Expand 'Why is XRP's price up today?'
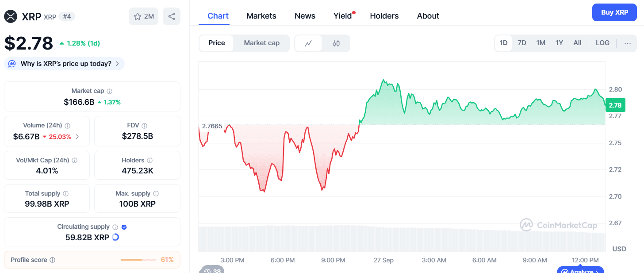The width and height of the screenshot is (644, 273). click(65, 64)
